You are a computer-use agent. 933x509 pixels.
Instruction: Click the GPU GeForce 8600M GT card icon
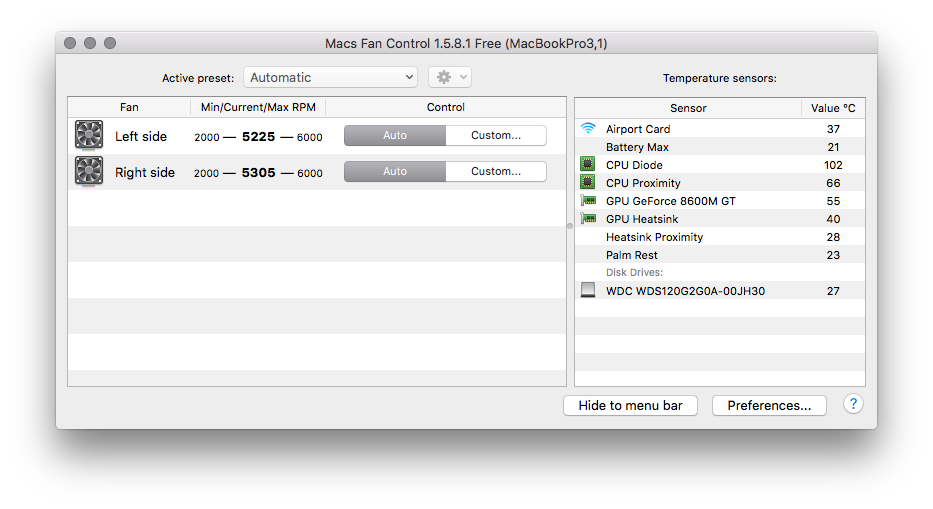588,201
